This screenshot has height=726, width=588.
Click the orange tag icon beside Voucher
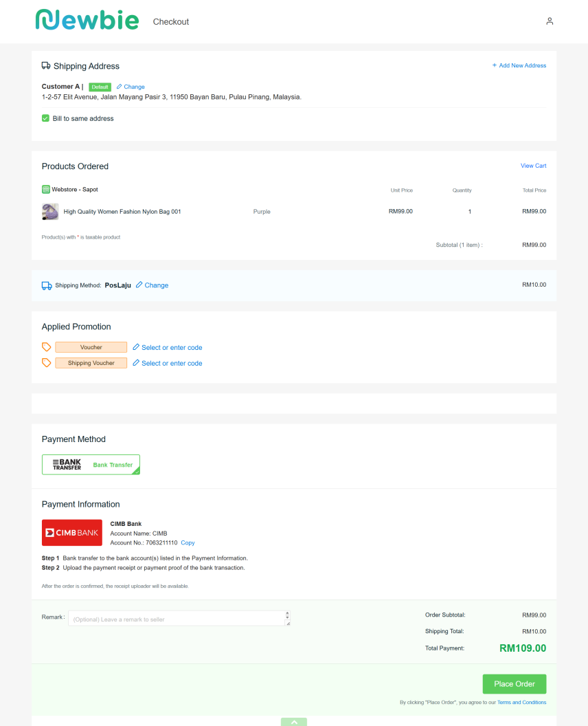[x=47, y=347]
